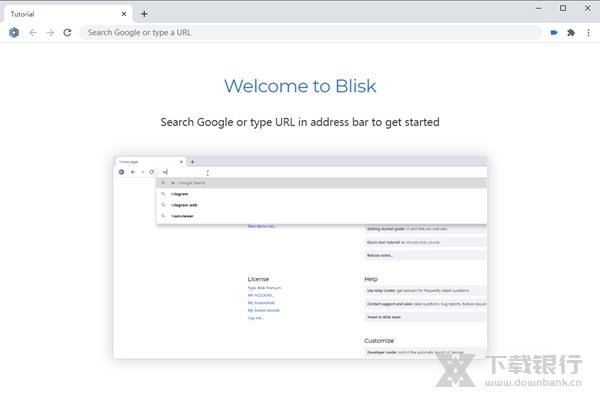Open the three-dot browser menu

pyautogui.click(x=589, y=33)
